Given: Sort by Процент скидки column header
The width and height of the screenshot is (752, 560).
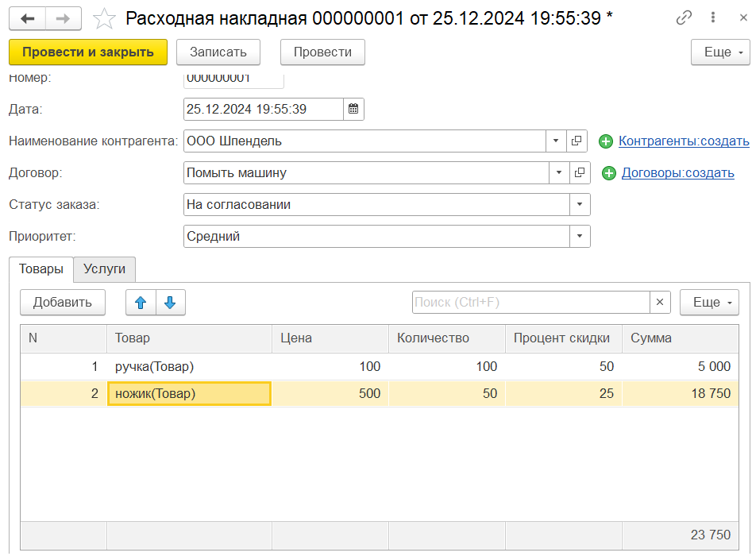Looking at the screenshot, I should [x=564, y=338].
